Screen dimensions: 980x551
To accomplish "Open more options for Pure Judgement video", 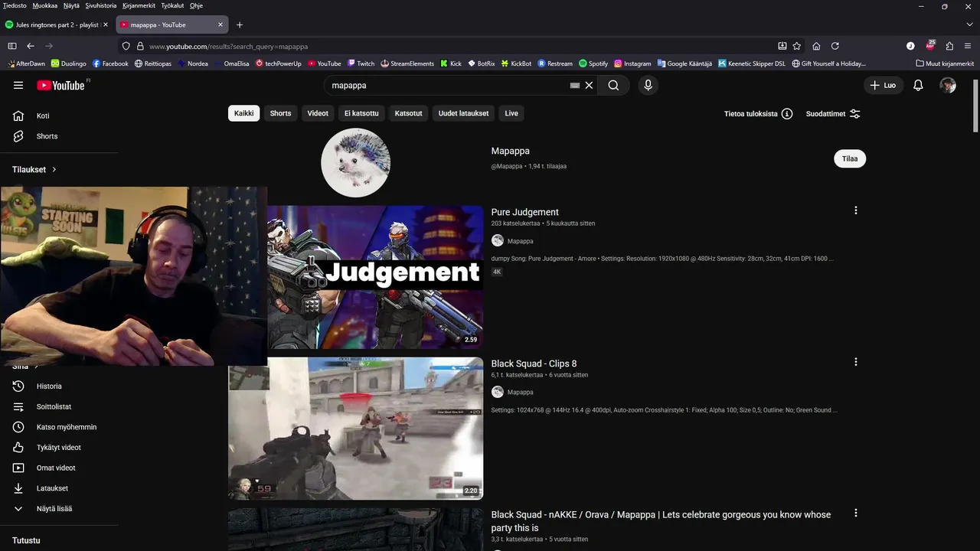I will (x=856, y=210).
